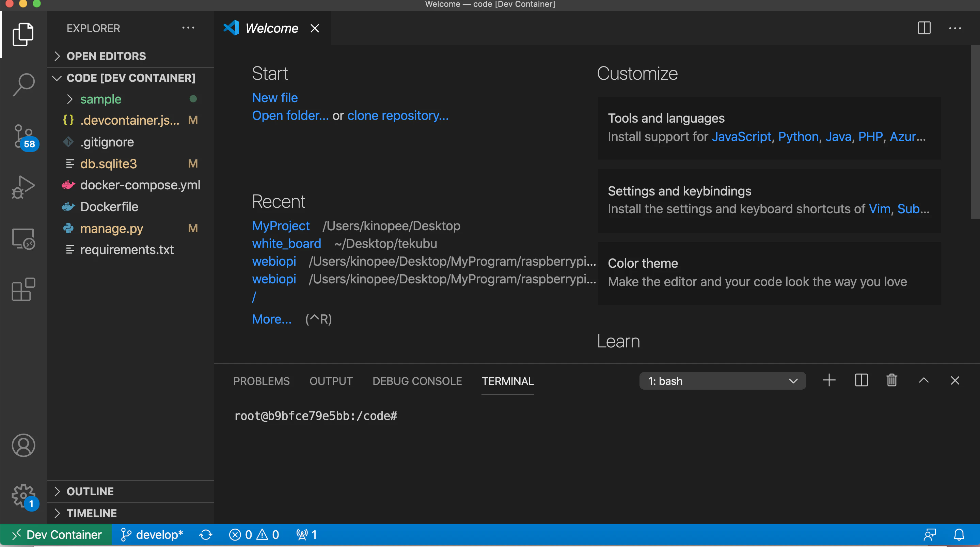This screenshot has height=547, width=980.
Task: Open Explorer views and more actions menu
Action: click(188, 28)
